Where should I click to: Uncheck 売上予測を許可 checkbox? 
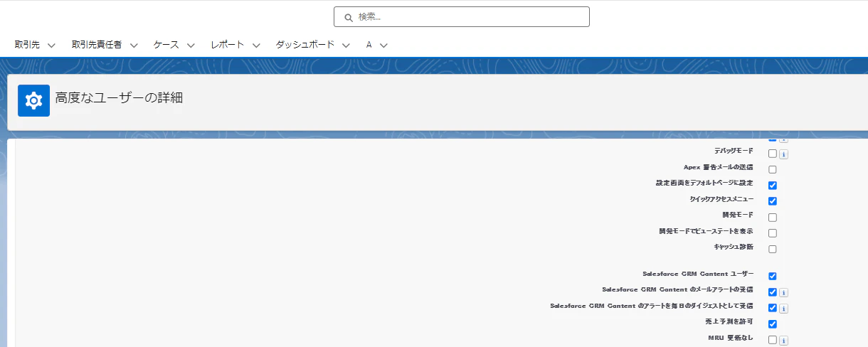tap(773, 324)
